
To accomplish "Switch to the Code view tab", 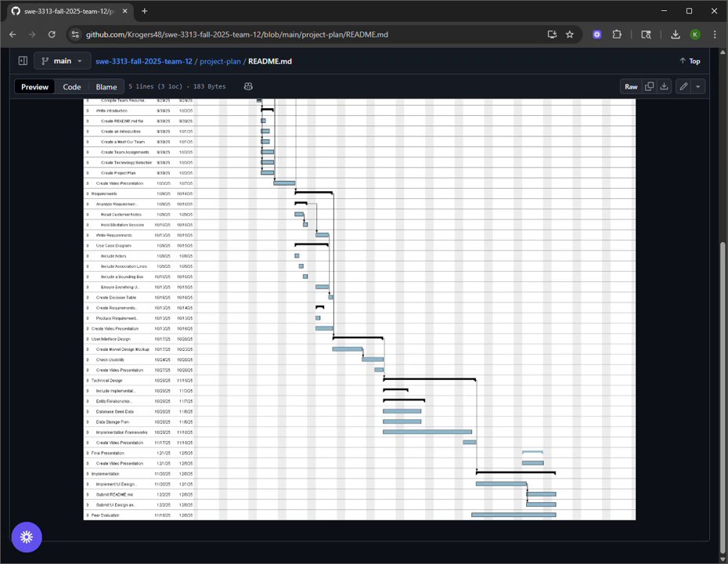I will tap(72, 87).
